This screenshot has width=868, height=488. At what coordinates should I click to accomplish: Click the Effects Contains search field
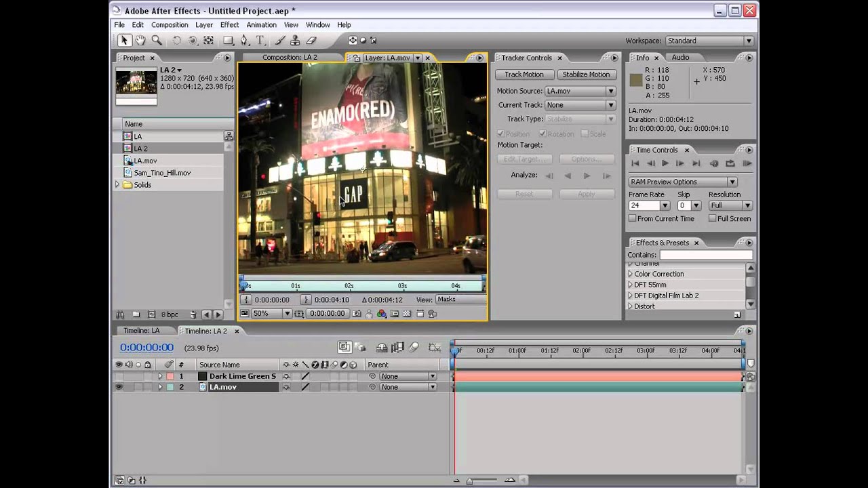click(706, 255)
